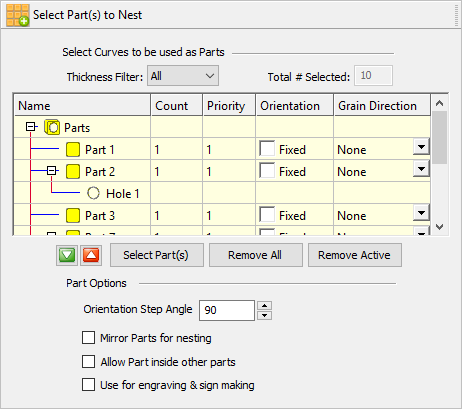Image resolution: width=462 pixels, height=409 pixels.
Task: Enable Allow Part inside other parts
Action: (88, 361)
